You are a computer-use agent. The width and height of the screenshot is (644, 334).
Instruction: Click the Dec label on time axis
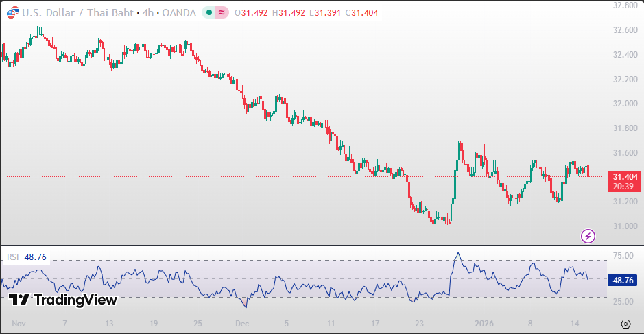click(241, 323)
